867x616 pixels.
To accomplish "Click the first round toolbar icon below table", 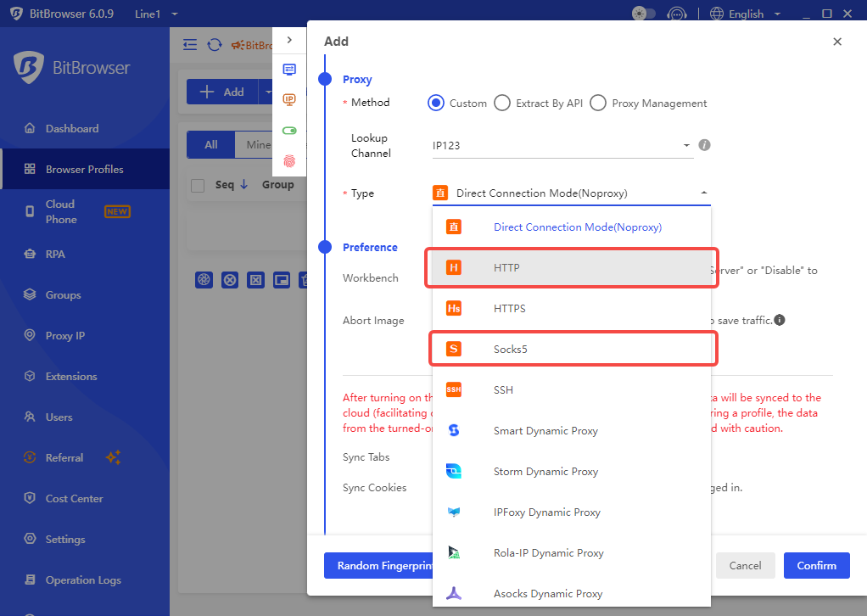I will 204,280.
